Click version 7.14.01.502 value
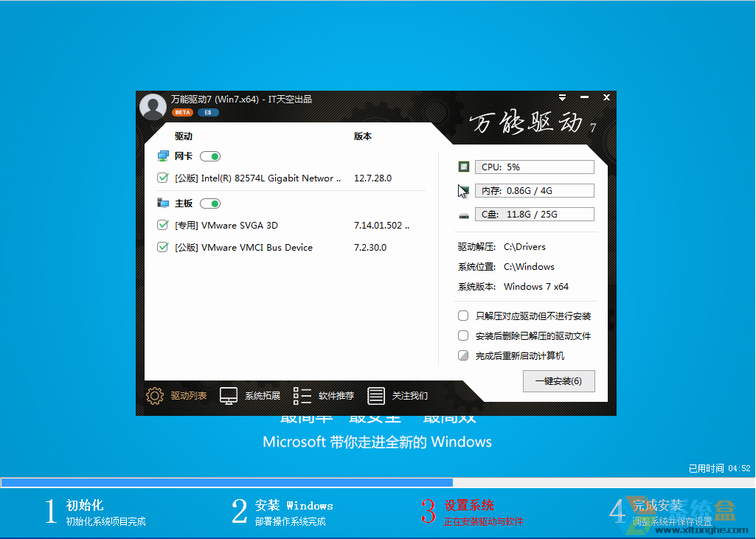This screenshot has width=756, height=539. click(x=381, y=225)
